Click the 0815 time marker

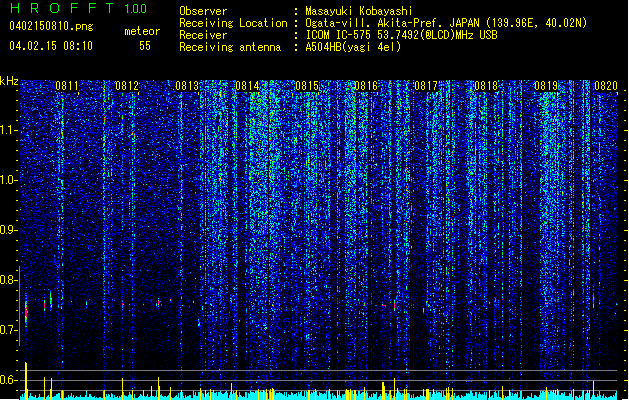click(307, 86)
